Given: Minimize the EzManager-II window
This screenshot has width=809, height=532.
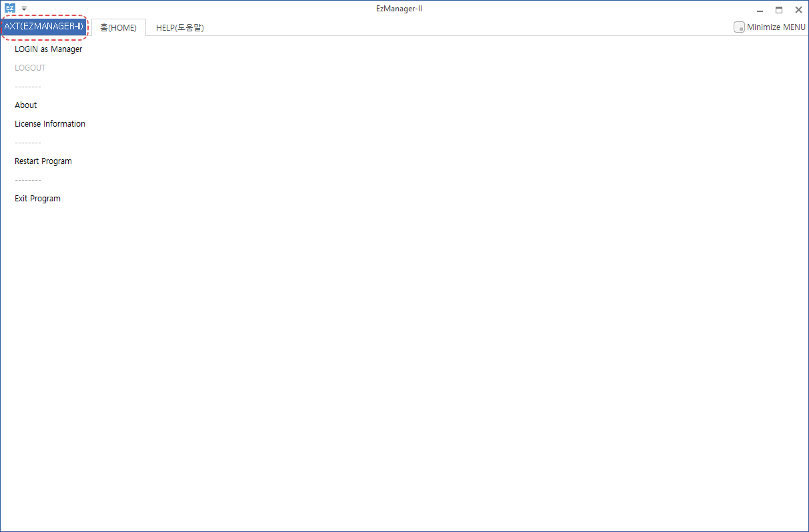Looking at the screenshot, I should point(760,10).
